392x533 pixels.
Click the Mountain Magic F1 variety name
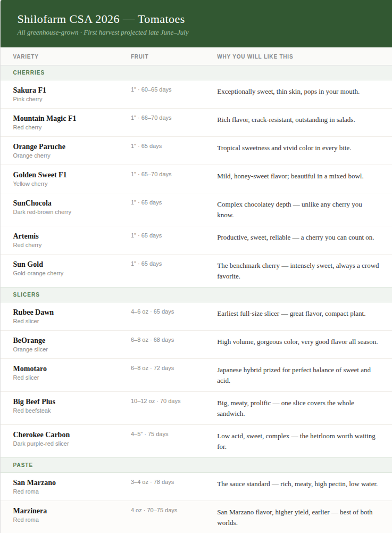45,118
